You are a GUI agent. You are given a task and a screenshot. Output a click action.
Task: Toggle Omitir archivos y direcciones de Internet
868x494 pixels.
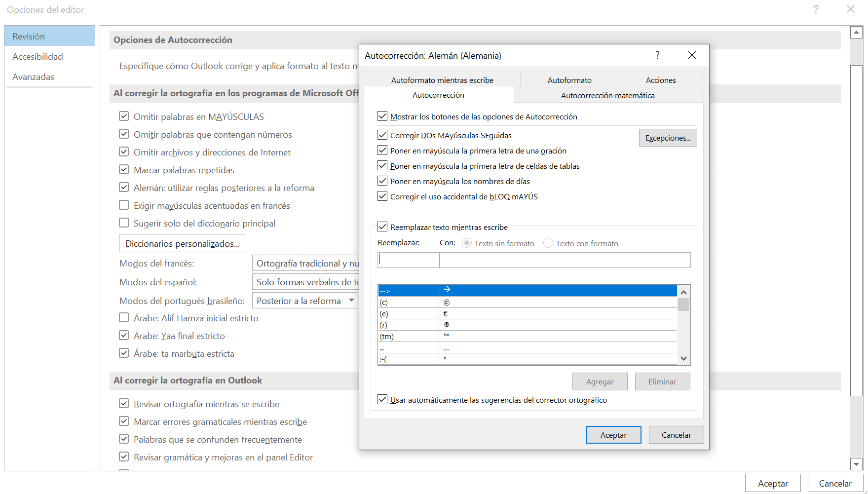tap(124, 152)
